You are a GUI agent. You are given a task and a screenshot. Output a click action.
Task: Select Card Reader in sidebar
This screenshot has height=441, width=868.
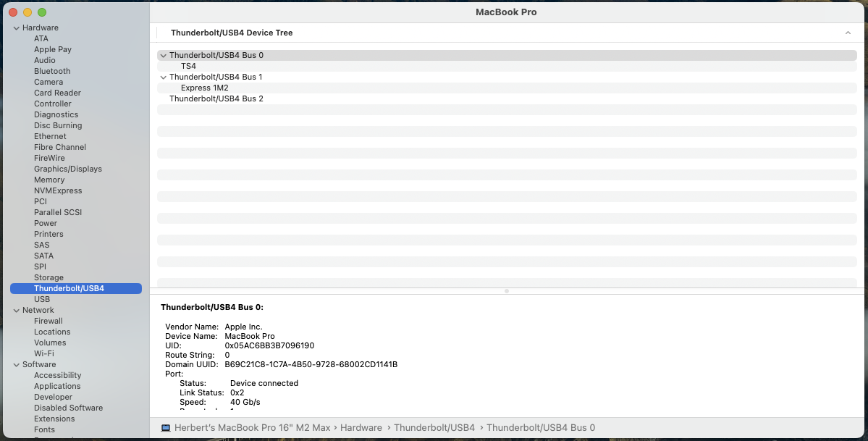[x=57, y=93]
